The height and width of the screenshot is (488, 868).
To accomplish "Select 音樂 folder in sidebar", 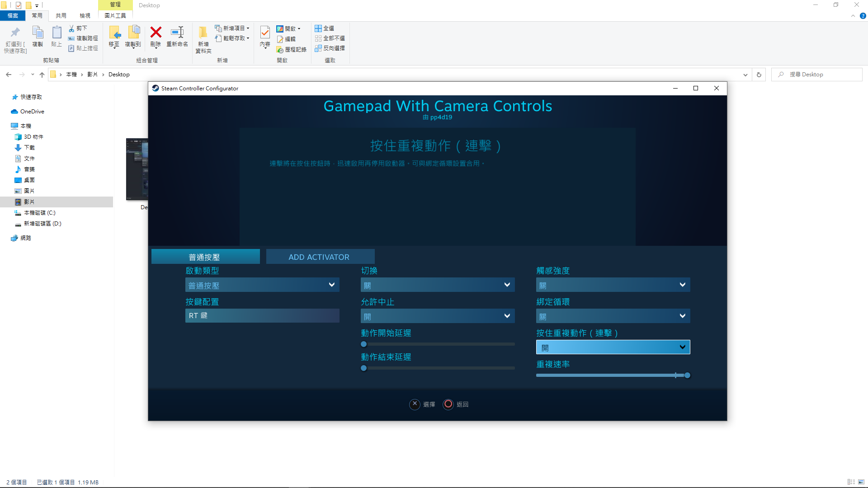I will (29, 169).
